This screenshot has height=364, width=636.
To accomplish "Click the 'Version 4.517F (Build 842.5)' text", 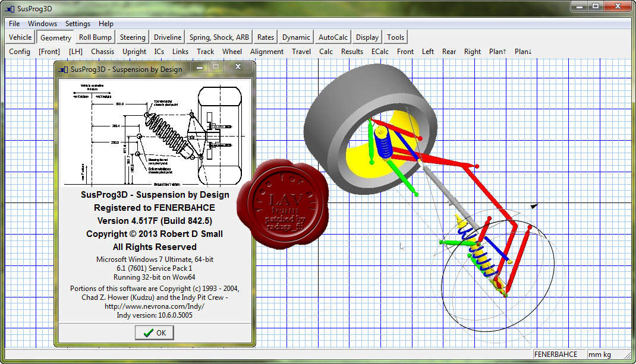I will [155, 221].
